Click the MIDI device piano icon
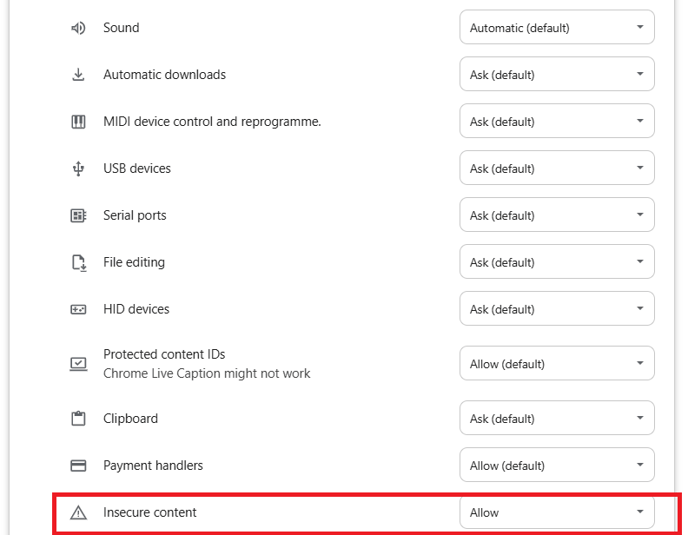 pyautogui.click(x=78, y=122)
